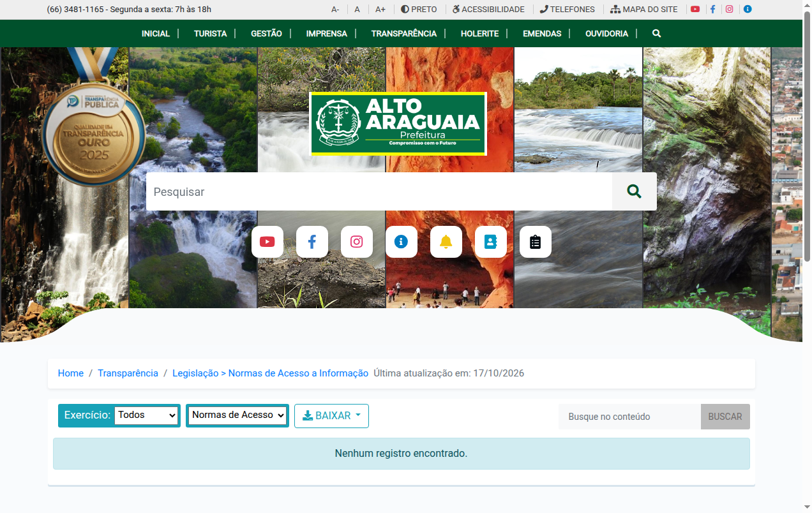Open the INICIAL menu
The image size is (812, 513).
(156, 33)
